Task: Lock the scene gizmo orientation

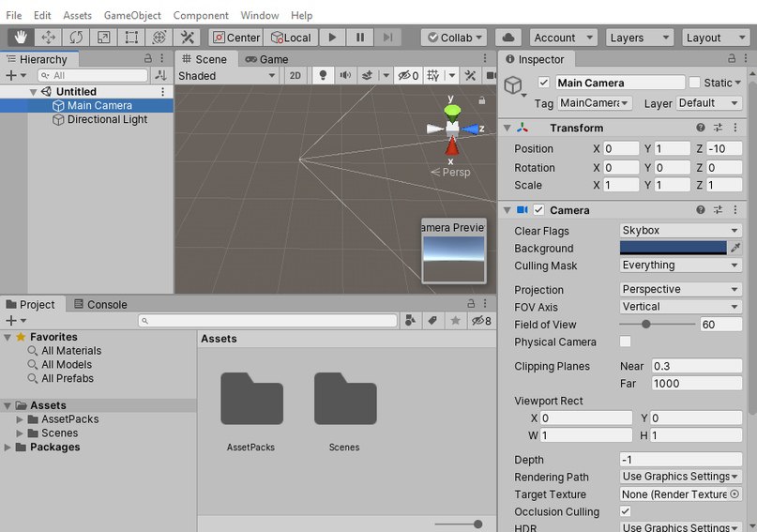Action: coord(481,100)
